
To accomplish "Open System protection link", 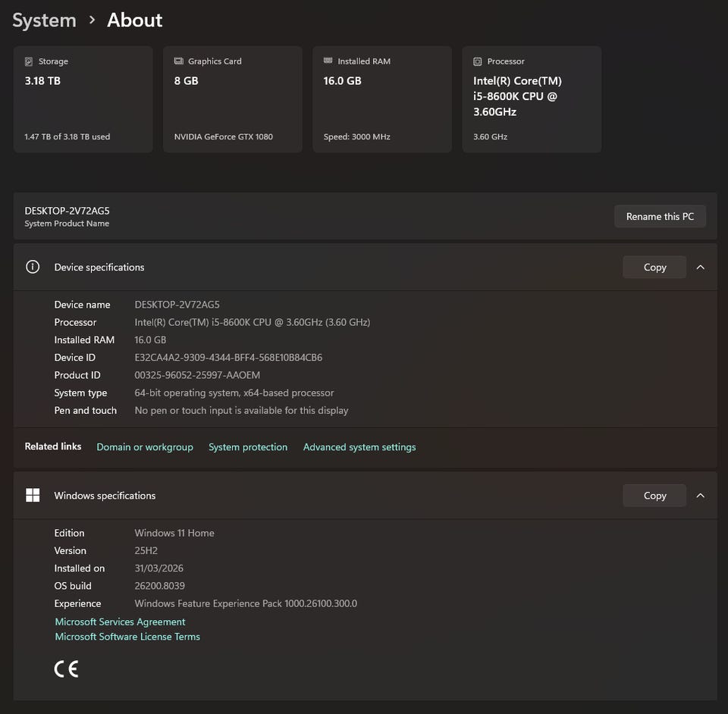I will [x=248, y=446].
